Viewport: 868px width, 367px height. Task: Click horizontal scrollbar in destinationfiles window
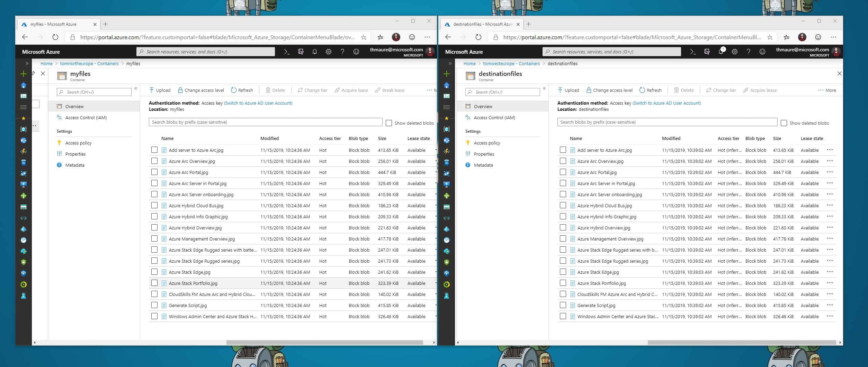click(x=742, y=342)
